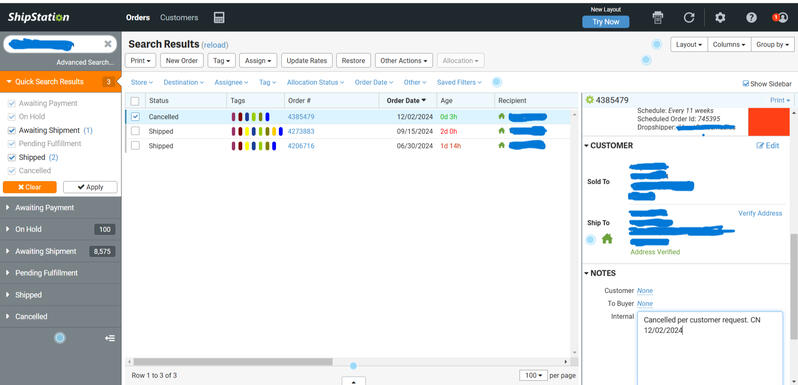Toggle the Shipped filter checkbox
Image resolution: width=798 pixels, height=385 pixels.
pos(12,157)
